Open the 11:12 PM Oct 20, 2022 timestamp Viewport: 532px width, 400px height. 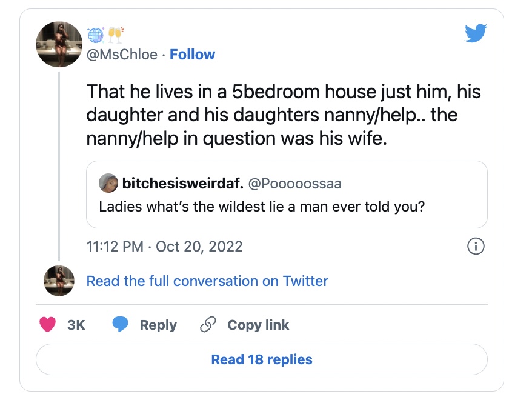pos(165,247)
